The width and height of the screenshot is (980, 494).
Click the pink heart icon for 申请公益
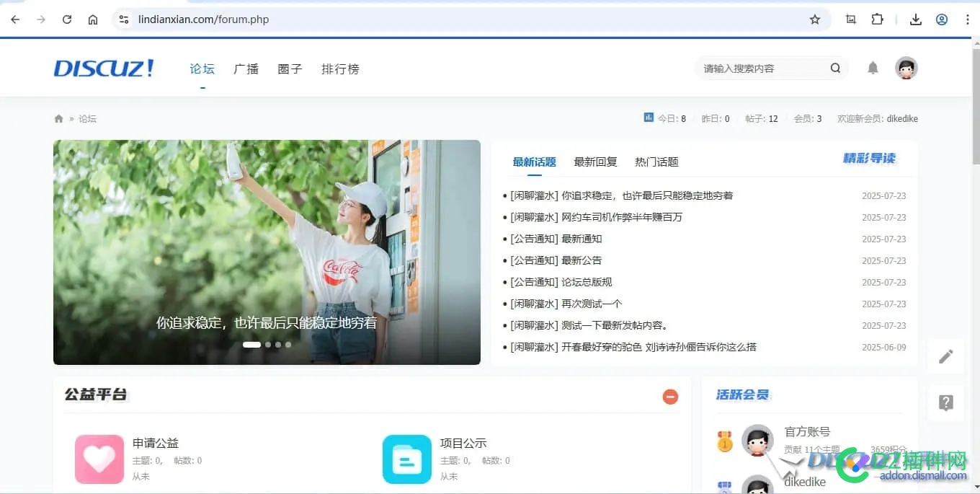coord(99,459)
